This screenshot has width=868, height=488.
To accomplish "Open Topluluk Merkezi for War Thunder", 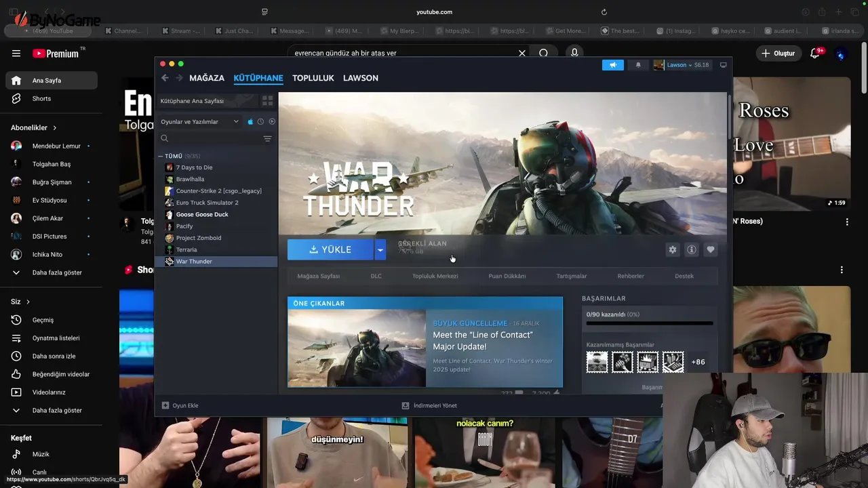I will pyautogui.click(x=435, y=276).
